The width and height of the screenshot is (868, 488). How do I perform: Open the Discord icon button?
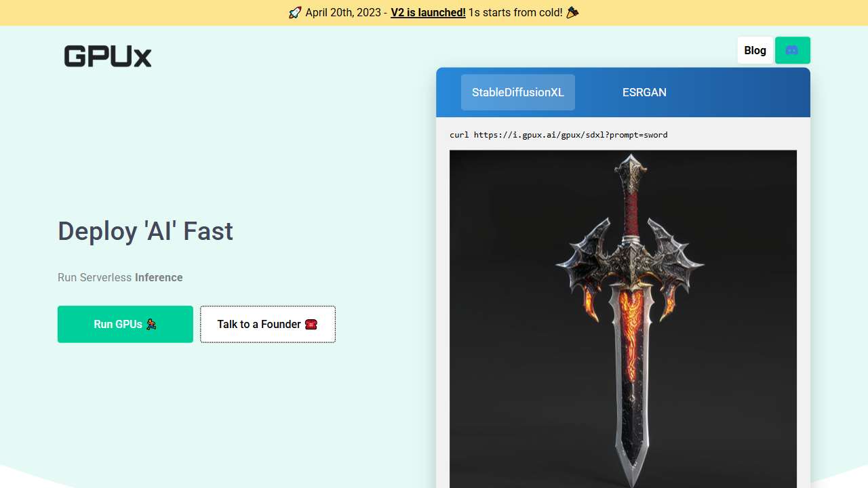[792, 50]
